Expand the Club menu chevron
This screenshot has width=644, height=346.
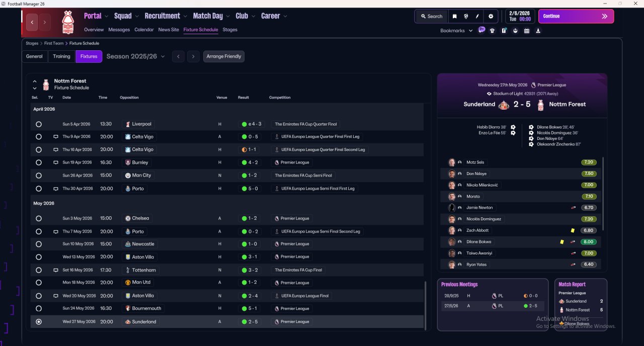click(x=253, y=16)
